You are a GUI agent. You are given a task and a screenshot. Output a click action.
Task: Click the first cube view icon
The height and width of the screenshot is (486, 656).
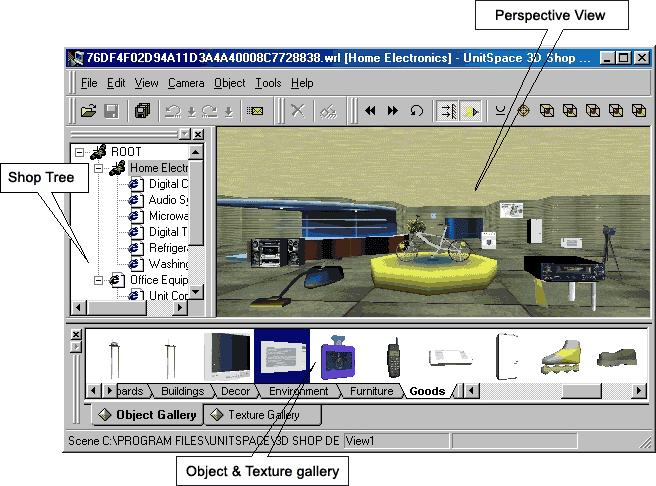547,111
